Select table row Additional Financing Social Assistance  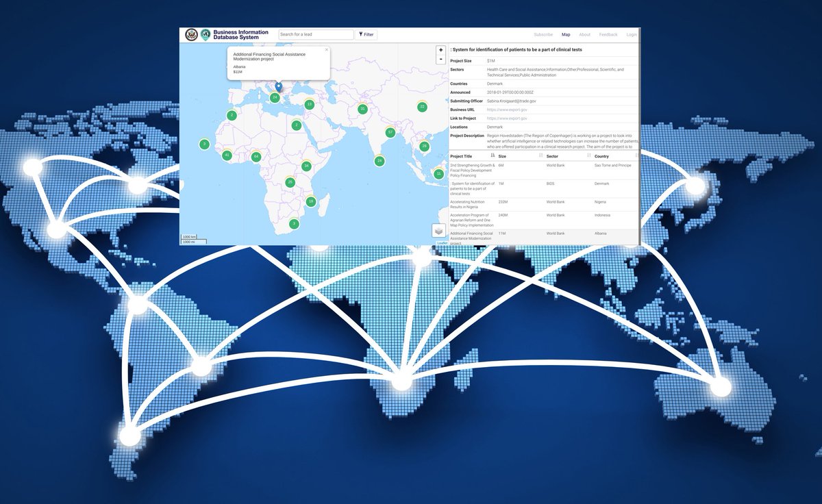click(545, 237)
